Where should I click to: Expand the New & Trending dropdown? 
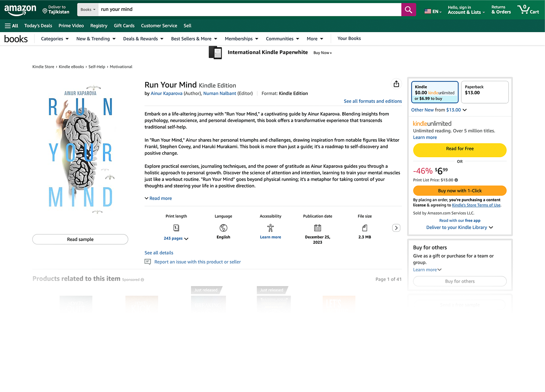pyautogui.click(x=96, y=39)
